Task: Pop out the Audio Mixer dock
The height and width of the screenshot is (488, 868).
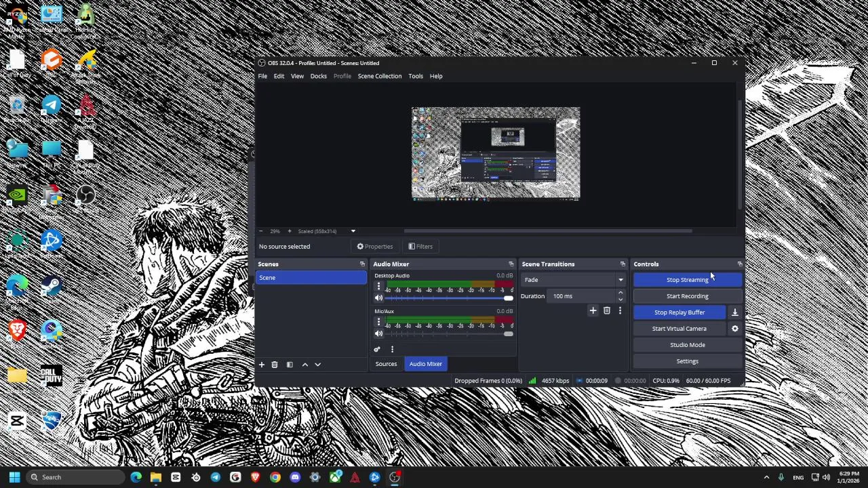Action: pos(511,264)
